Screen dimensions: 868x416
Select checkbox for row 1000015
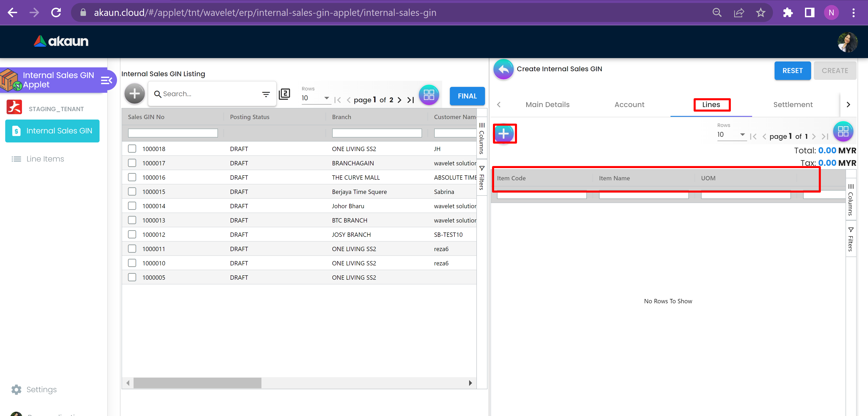click(132, 191)
